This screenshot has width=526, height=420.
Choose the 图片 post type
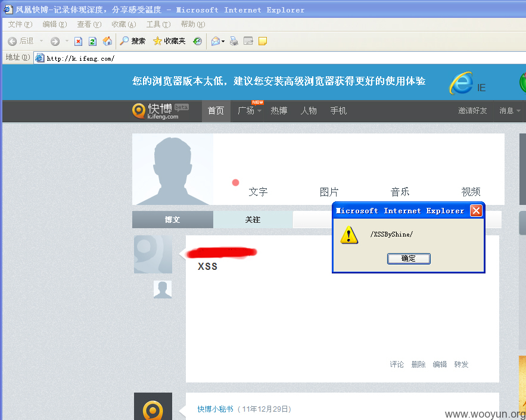329,192
